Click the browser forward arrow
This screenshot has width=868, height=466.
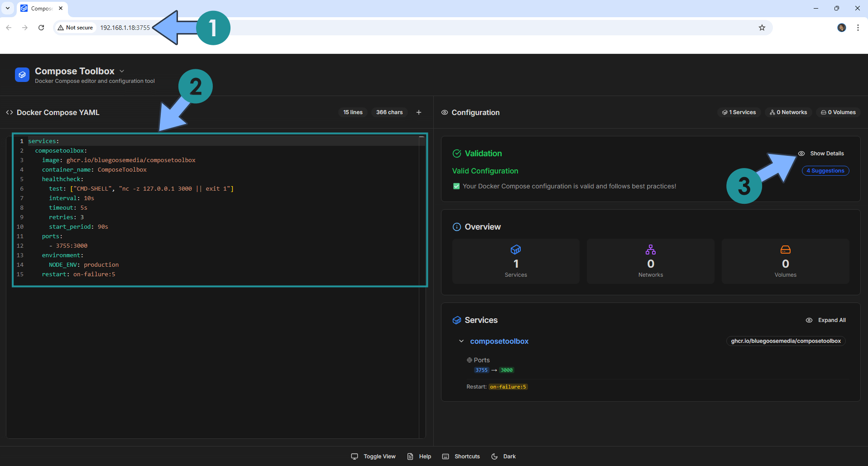pyautogui.click(x=25, y=28)
